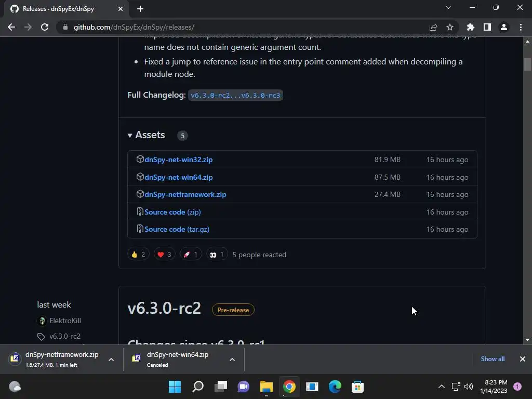Click the scrollbar up arrow
Image resolution: width=532 pixels, height=399 pixels.
527,42
